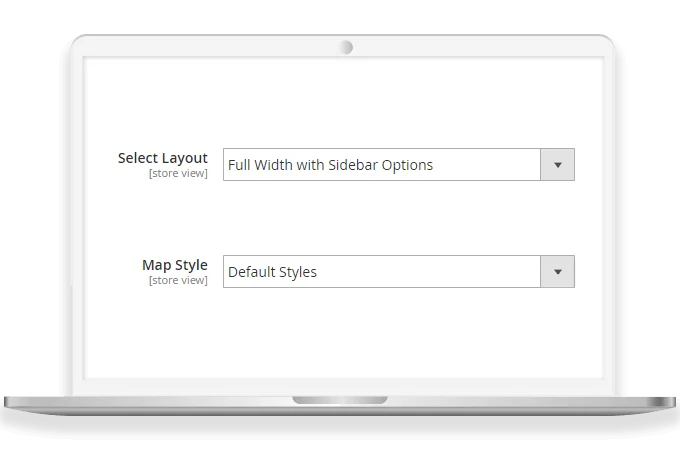The height and width of the screenshot is (450, 680).
Task: Click blank area between the two dropdowns
Action: (x=398, y=218)
